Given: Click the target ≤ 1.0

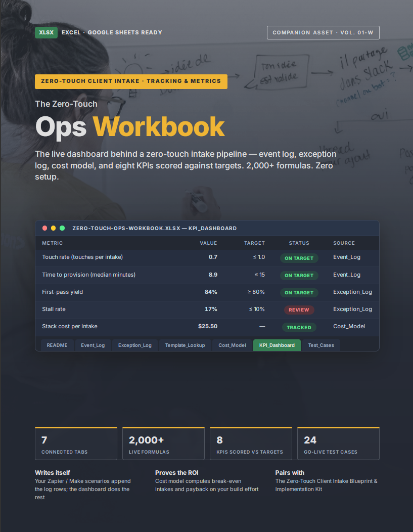Looking at the screenshot, I should click(x=259, y=257).
